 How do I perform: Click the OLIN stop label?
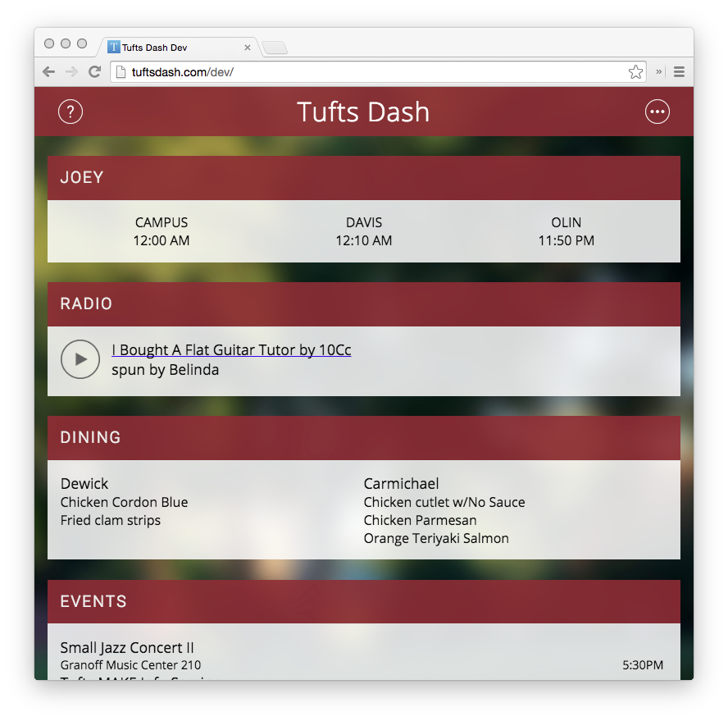[566, 222]
